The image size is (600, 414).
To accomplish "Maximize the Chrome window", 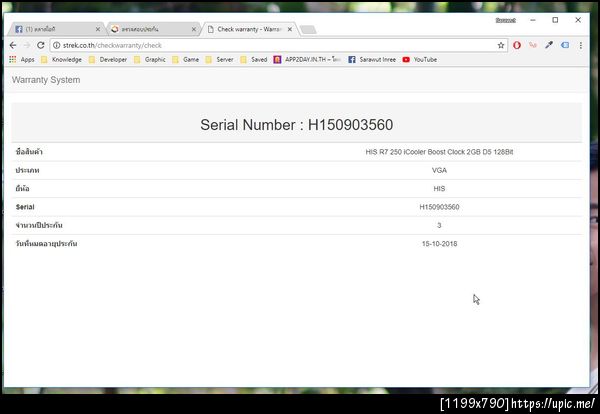I will (555, 20).
